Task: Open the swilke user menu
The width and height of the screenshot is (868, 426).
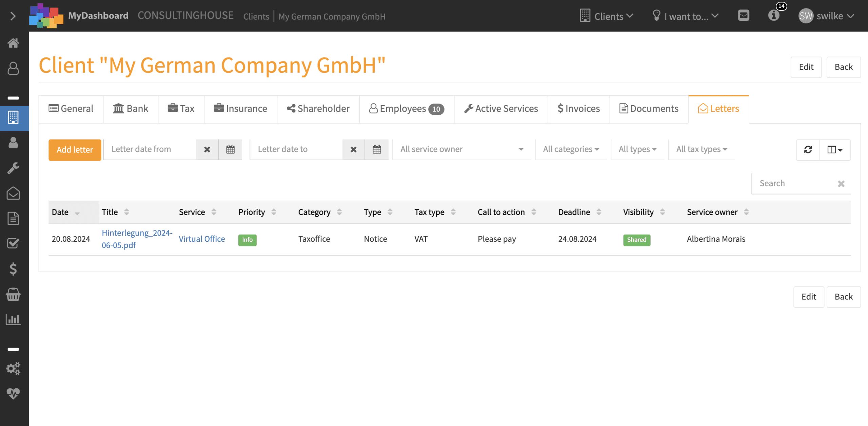Action: 826,16
